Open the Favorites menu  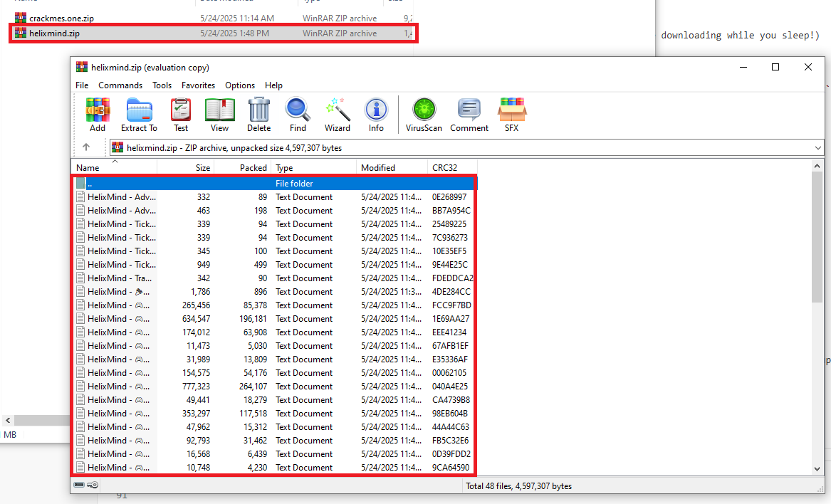click(198, 85)
